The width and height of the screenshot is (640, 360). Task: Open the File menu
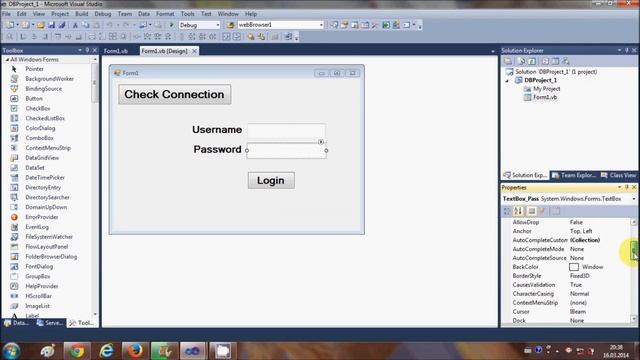pyautogui.click(x=7, y=14)
